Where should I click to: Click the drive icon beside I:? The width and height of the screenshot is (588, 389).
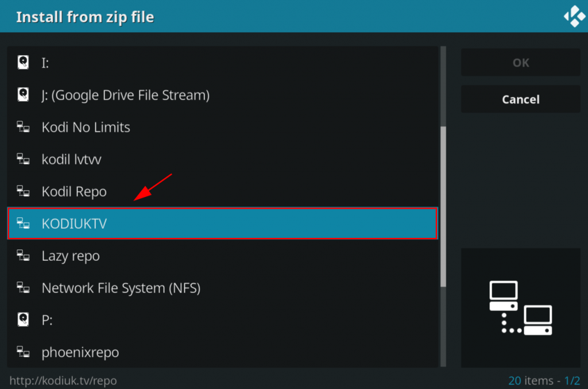23,63
